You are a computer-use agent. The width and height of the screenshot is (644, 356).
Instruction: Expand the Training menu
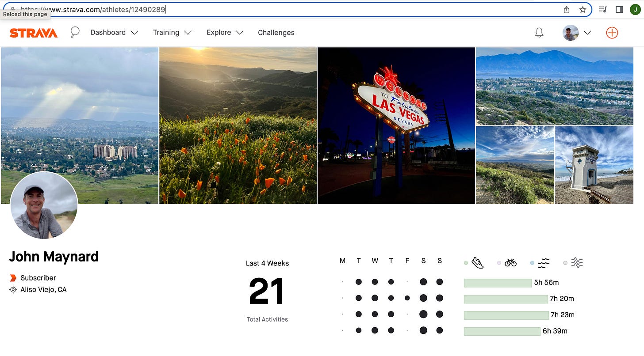click(x=172, y=33)
